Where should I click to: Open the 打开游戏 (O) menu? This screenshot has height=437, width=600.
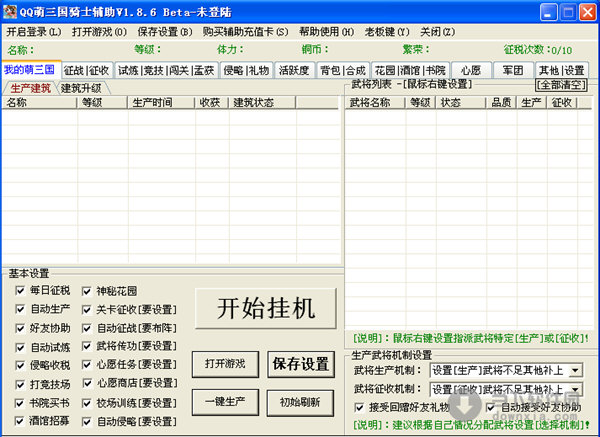click(x=99, y=32)
